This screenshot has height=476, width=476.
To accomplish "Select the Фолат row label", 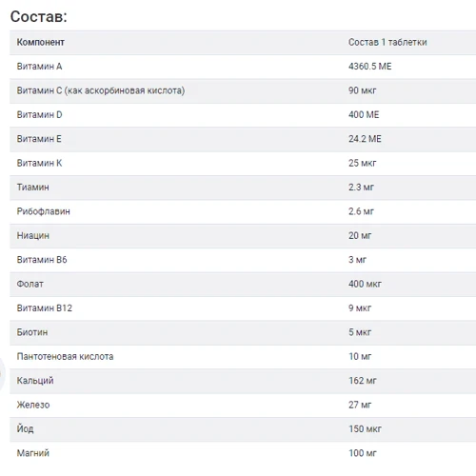I will pos(30,284).
